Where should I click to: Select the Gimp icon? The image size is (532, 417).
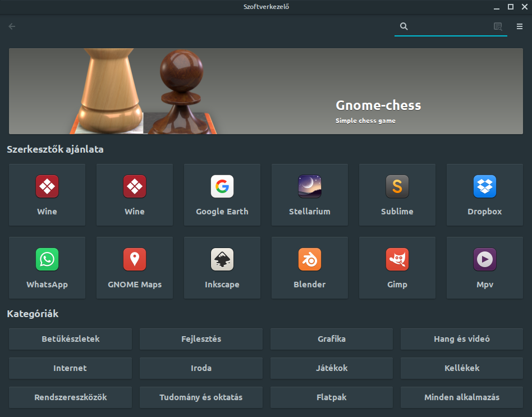click(397, 259)
